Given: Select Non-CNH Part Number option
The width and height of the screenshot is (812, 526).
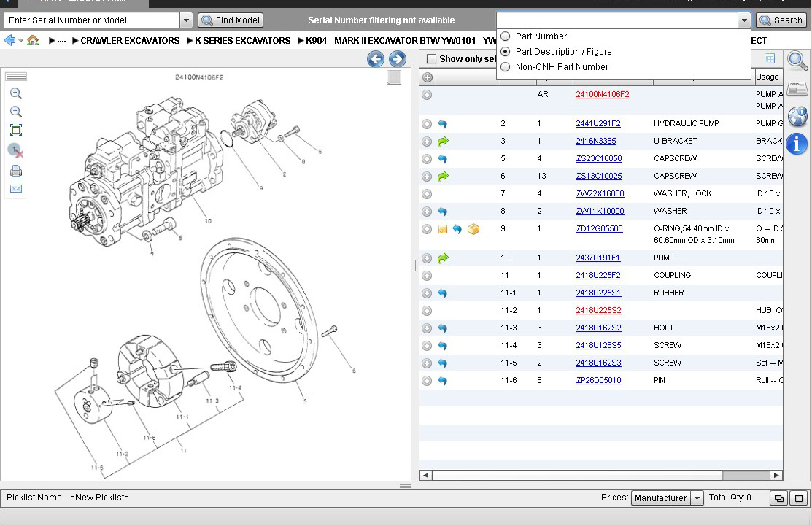Looking at the screenshot, I should [x=506, y=67].
